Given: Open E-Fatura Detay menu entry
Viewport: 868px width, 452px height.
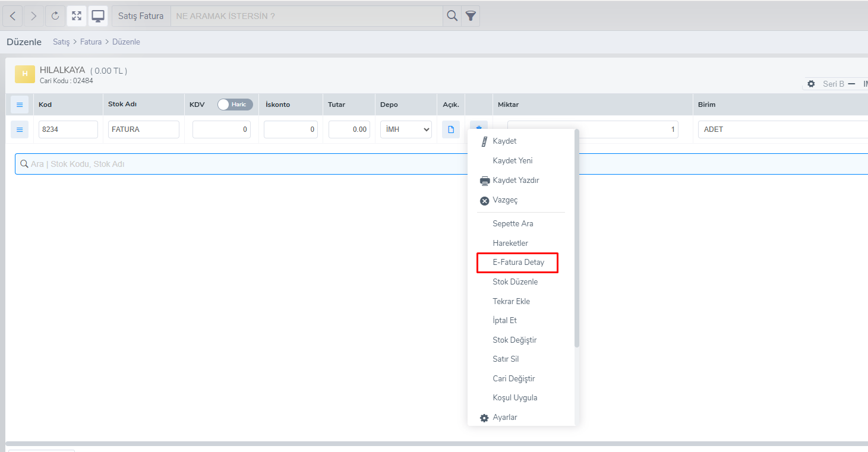Looking at the screenshot, I should pyautogui.click(x=517, y=263).
